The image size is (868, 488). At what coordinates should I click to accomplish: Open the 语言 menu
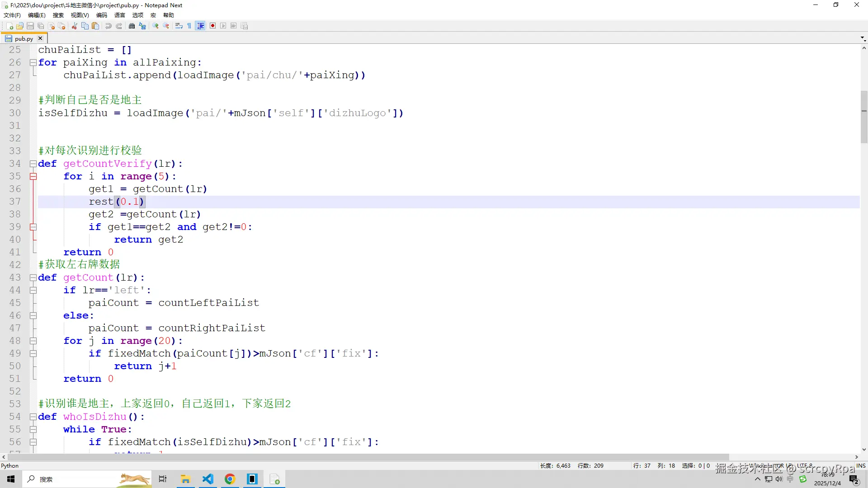point(119,15)
